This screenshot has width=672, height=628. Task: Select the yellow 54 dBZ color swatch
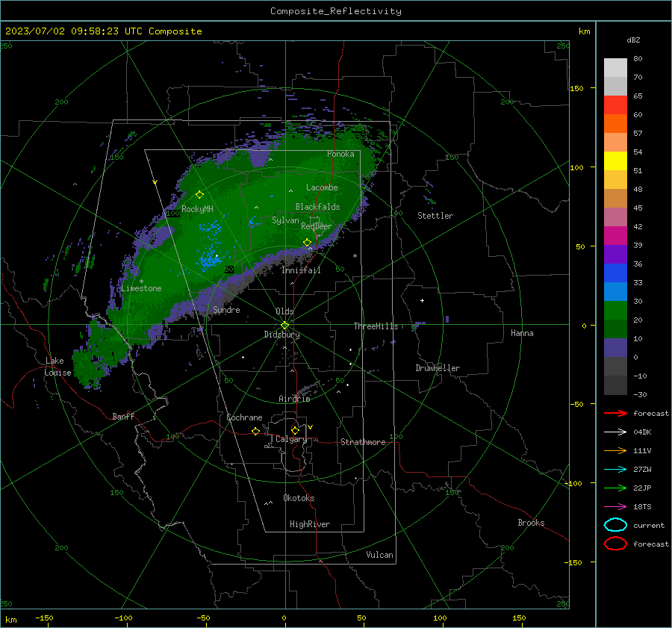click(x=615, y=161)
